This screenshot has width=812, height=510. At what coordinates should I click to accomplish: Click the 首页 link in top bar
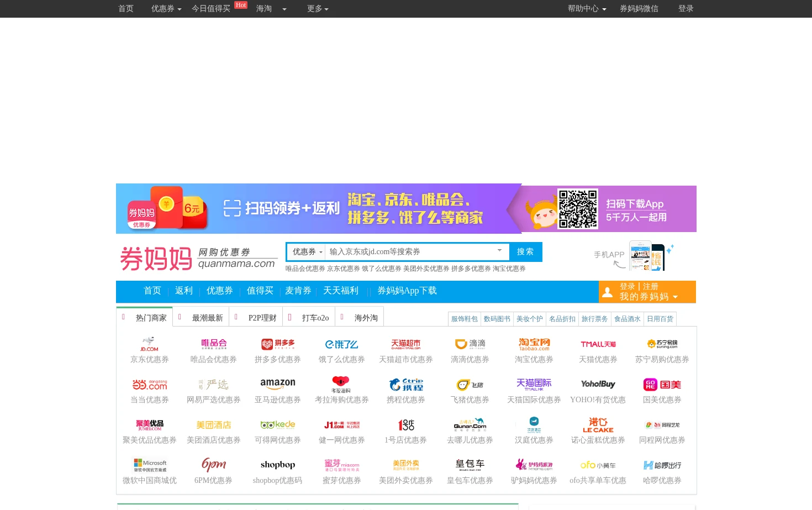click(126, 9)
